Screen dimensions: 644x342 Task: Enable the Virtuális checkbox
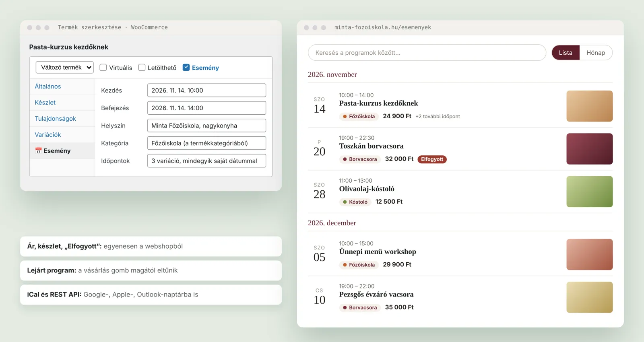click(103, 68)
